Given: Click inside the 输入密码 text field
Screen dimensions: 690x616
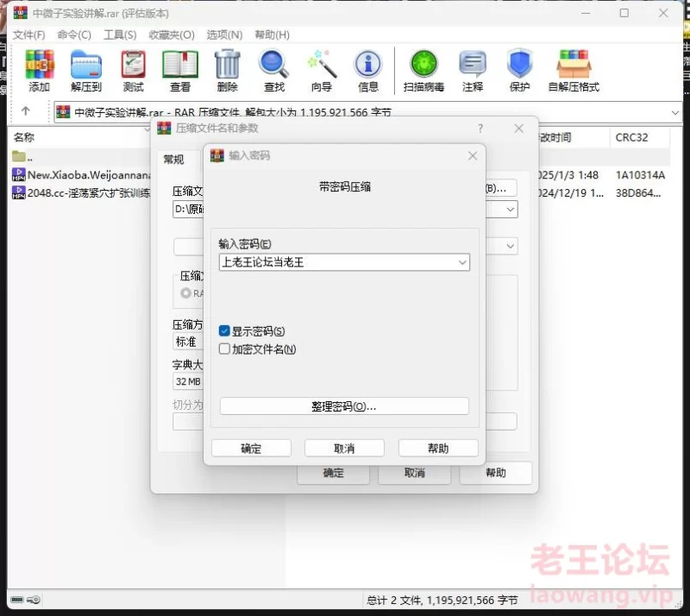Looking at the screenshot, I should pyautogui.click(x=336, y=262).
